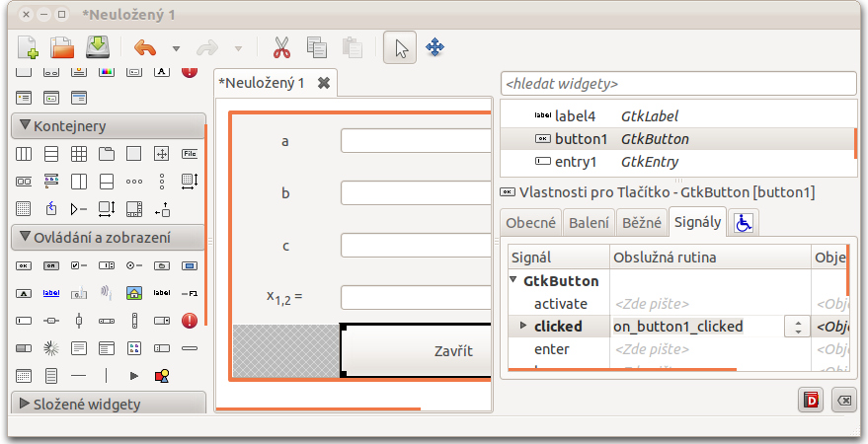Switch to the Běžné tab

(x=642, y=223)
